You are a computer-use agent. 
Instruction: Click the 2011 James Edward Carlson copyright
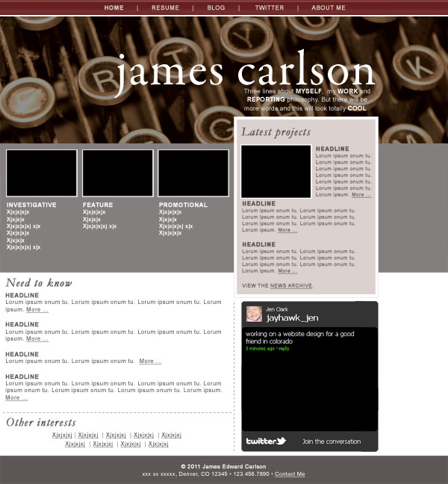(223, 466)
